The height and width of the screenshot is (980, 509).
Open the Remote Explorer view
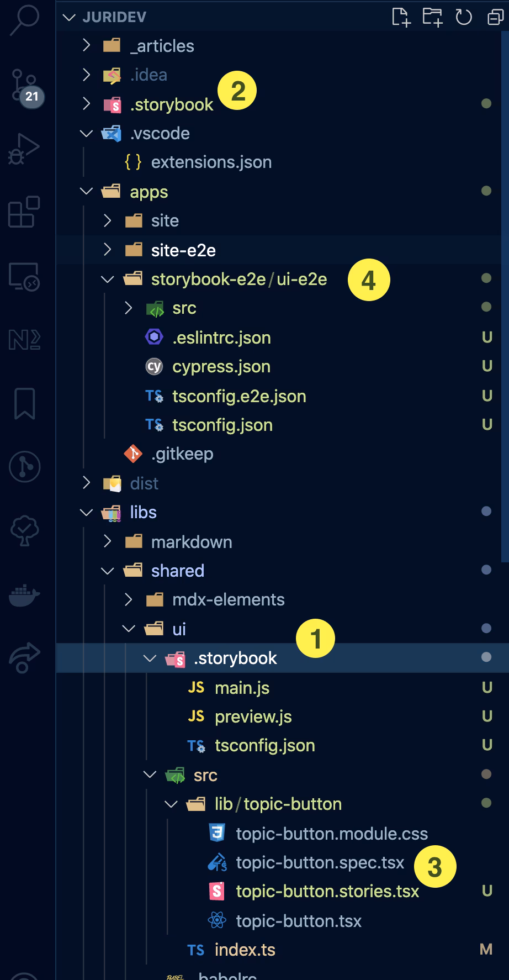(x=24, y=276)
